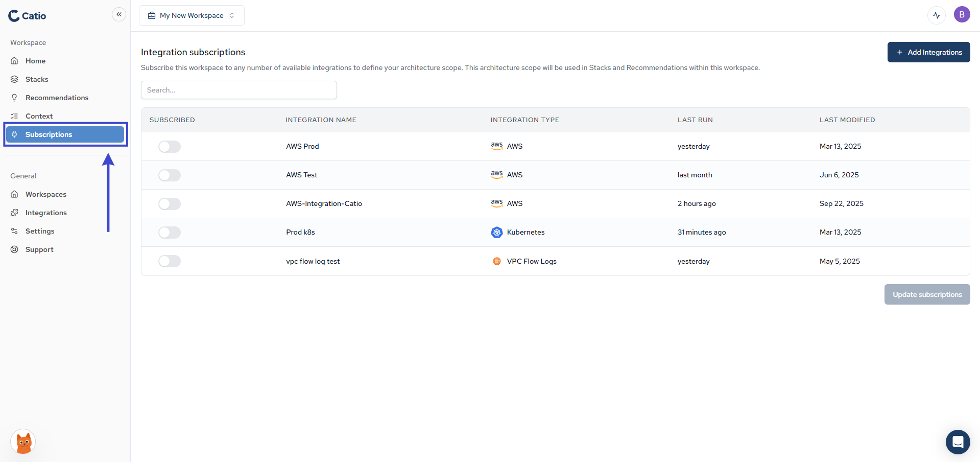
Task: Click the activity monitor icon in the top bar
Action: pos(936,15)
